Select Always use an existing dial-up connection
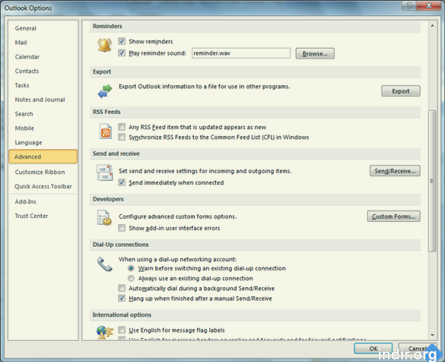 [x=131, y=278]
